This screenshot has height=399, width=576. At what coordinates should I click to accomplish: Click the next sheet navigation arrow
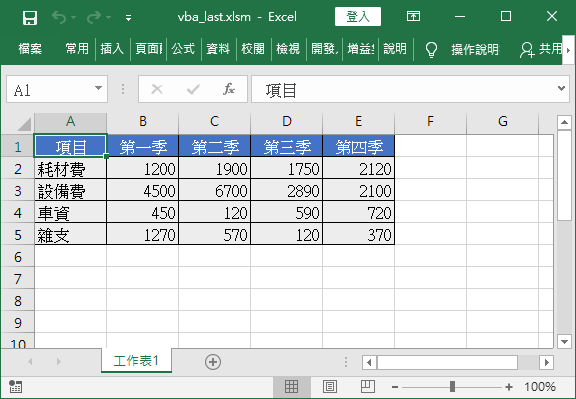click(59, 362)
